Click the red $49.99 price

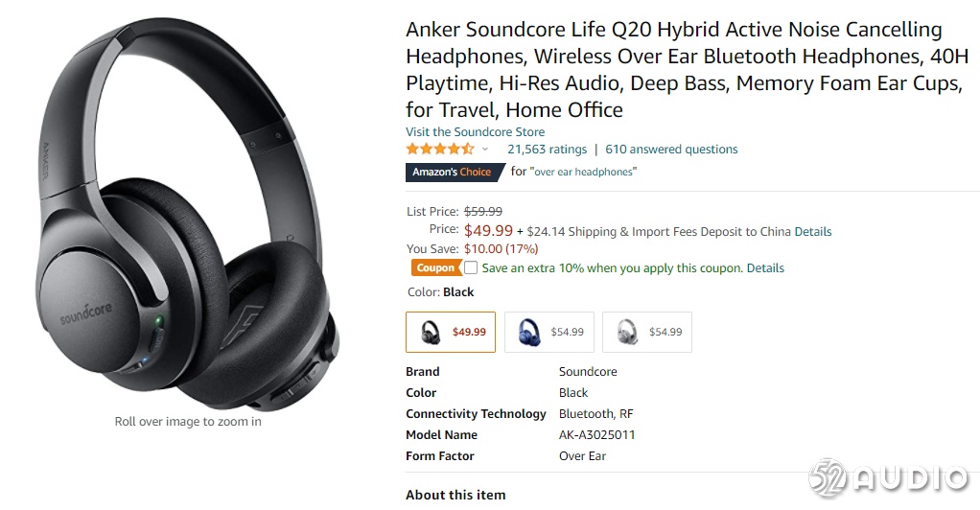[488, 230]
